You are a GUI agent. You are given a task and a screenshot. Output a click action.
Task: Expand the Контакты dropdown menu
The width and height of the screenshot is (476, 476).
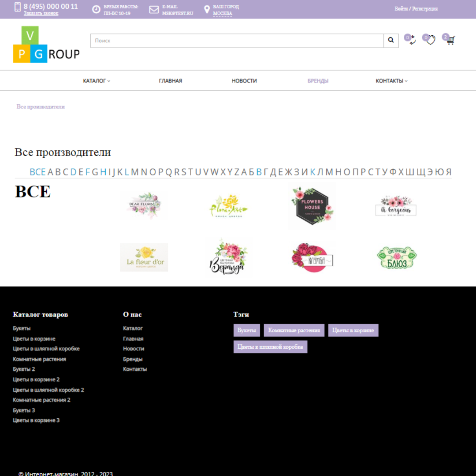391,81
